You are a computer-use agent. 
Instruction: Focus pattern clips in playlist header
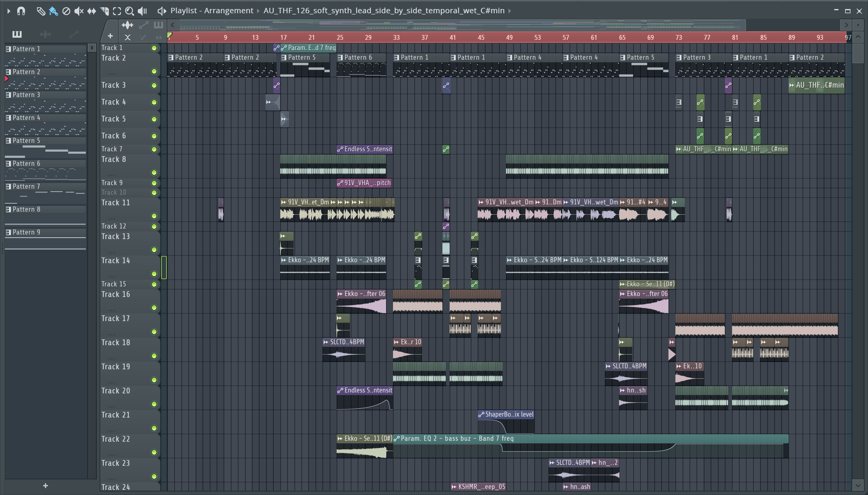point(159,25)
